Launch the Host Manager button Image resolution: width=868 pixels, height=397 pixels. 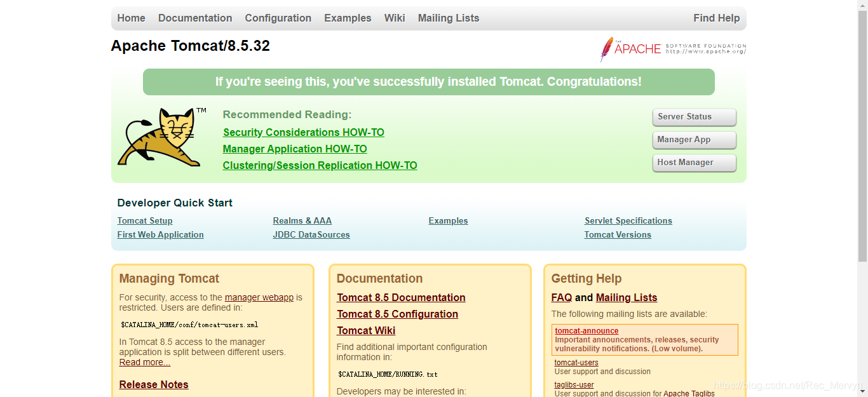click(694, 163)
